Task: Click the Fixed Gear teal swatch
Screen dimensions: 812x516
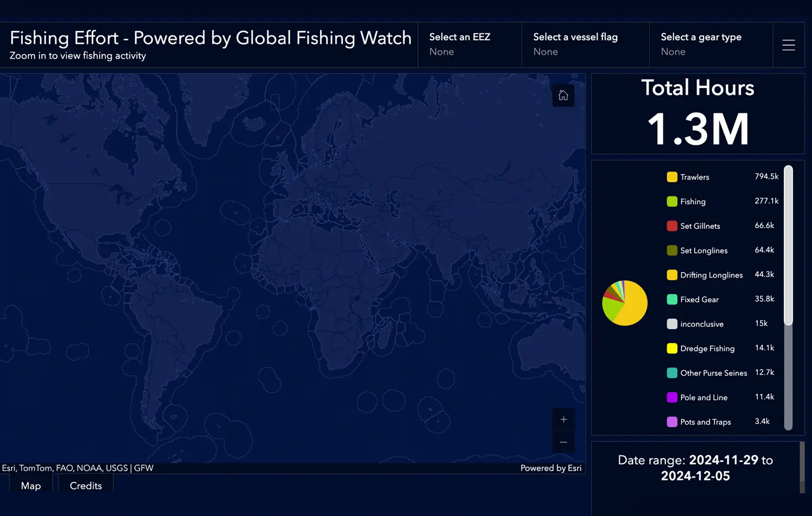Action: point(672,299)
